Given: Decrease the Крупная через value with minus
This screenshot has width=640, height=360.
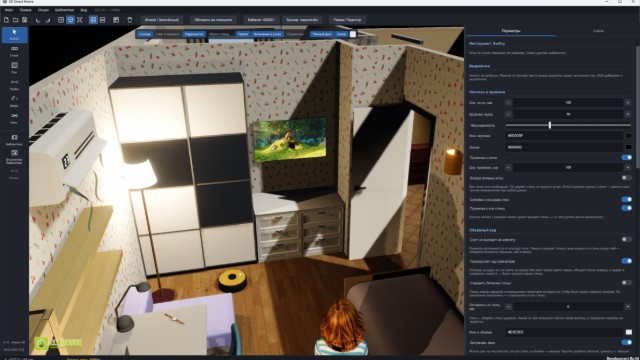Looking at the screenshot, I should click(508, 114).
